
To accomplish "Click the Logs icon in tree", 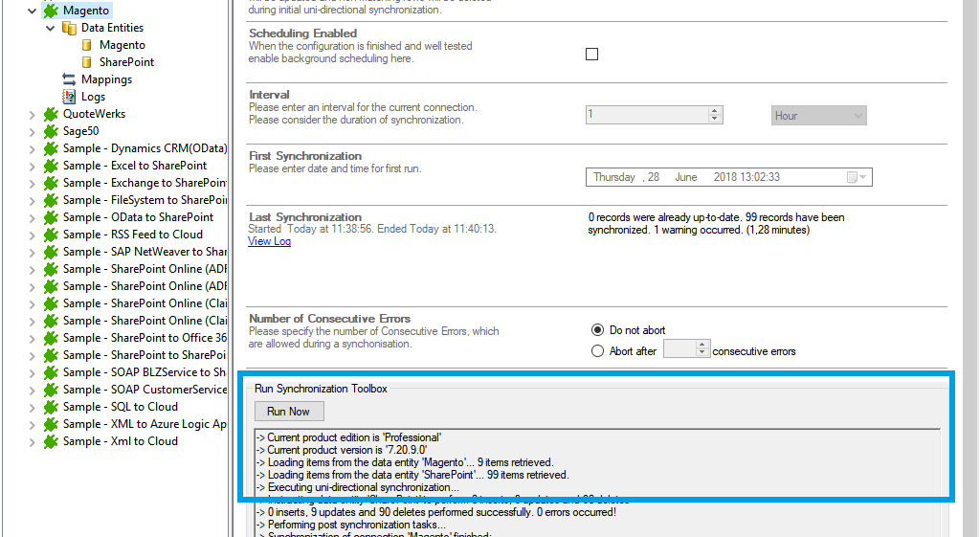I will pyautogui.click(x=69, y=97).
